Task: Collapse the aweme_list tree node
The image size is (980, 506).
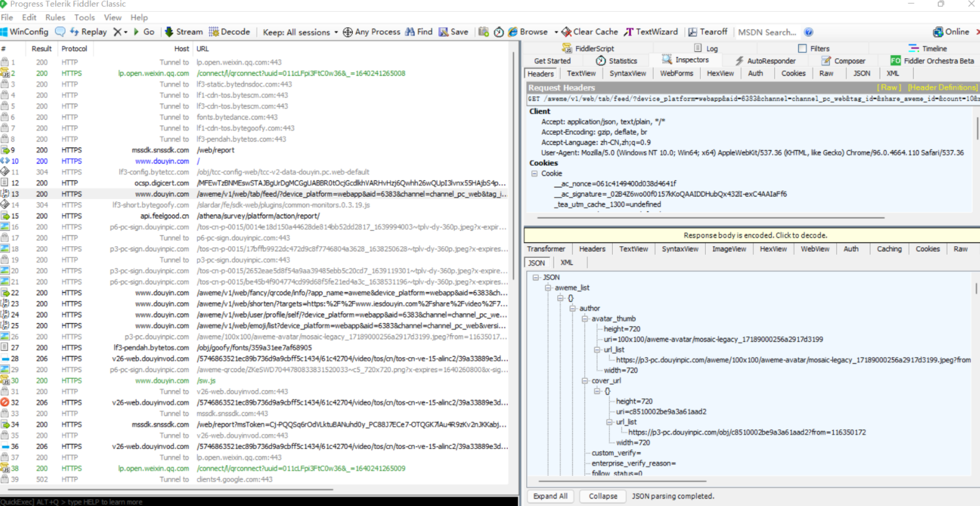Action: pyautogui.click(x=548, y=288)
